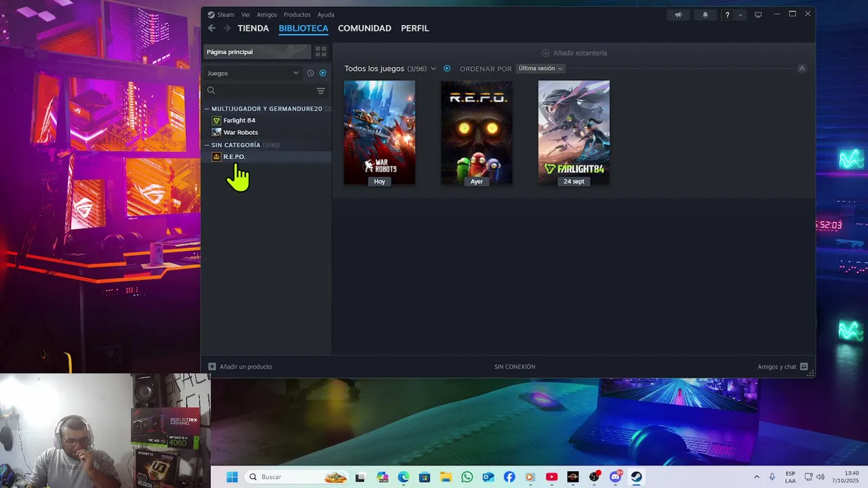Collapse the SIN CATEGORÍA group
This screenshot has height=488, width=868.
coord(207,145)
